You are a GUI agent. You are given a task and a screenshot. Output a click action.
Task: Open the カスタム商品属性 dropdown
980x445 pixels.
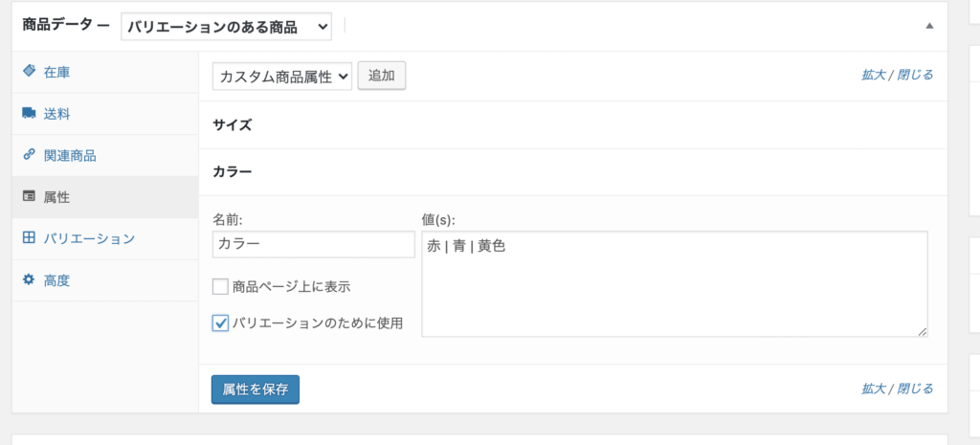(282, 77)
